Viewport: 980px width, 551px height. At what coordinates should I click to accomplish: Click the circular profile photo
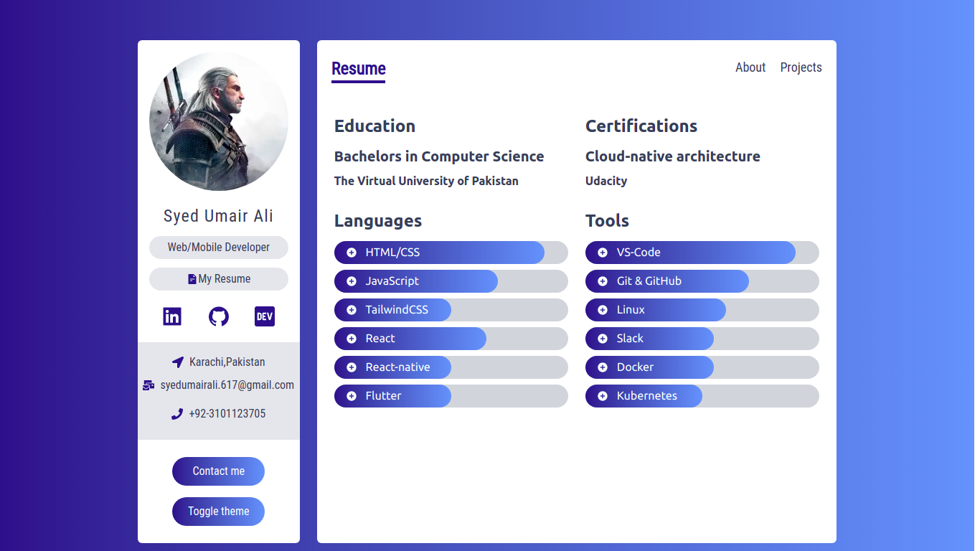tap(219, 121)
